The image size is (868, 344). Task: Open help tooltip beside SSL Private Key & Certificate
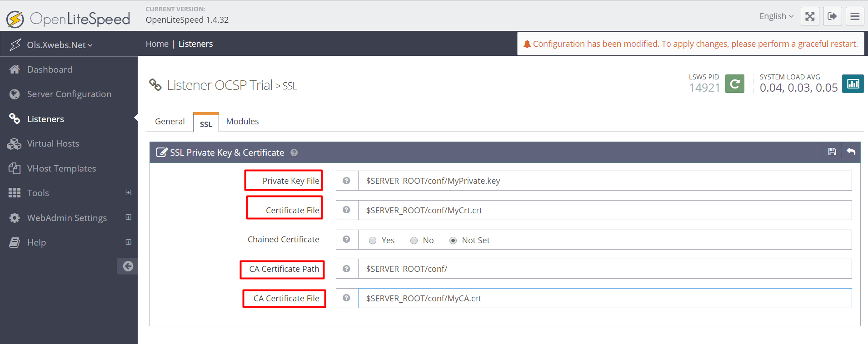(294, 152)
